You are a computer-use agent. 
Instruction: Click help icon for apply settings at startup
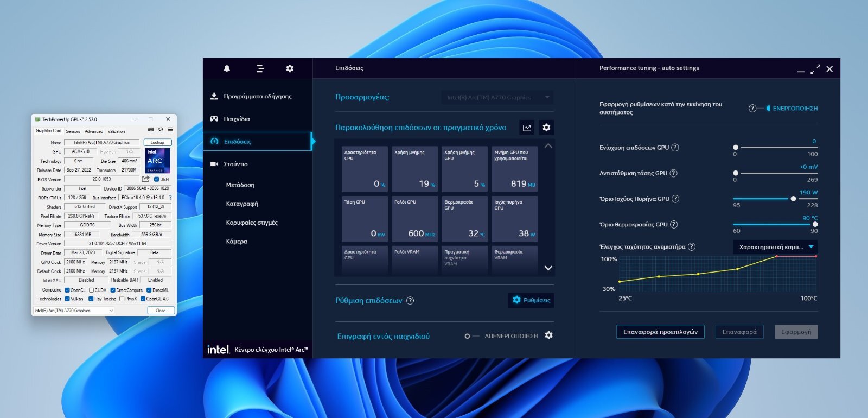click(752, 109)
